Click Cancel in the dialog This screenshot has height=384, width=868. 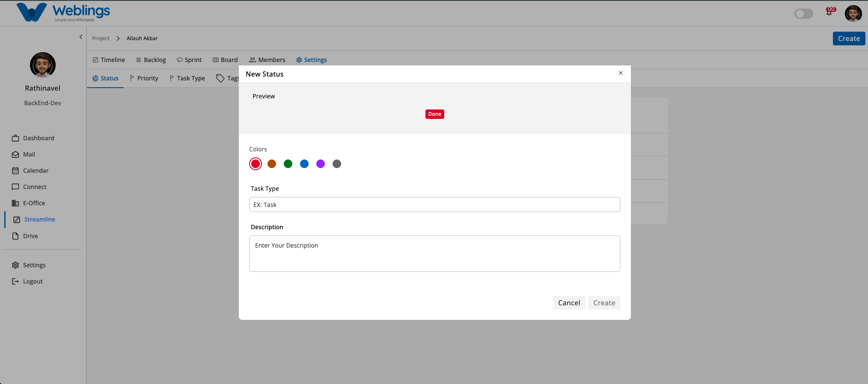[569, 303]
